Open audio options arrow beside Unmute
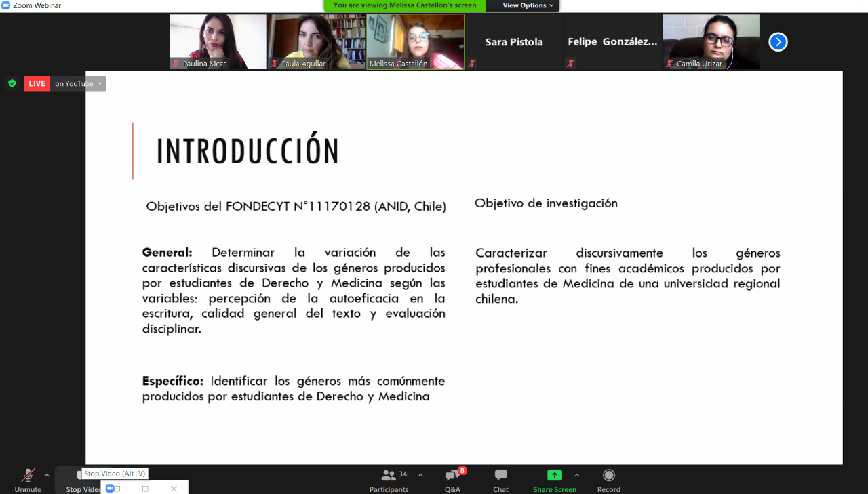Screen dimensions: 868x494 point(47,475)
